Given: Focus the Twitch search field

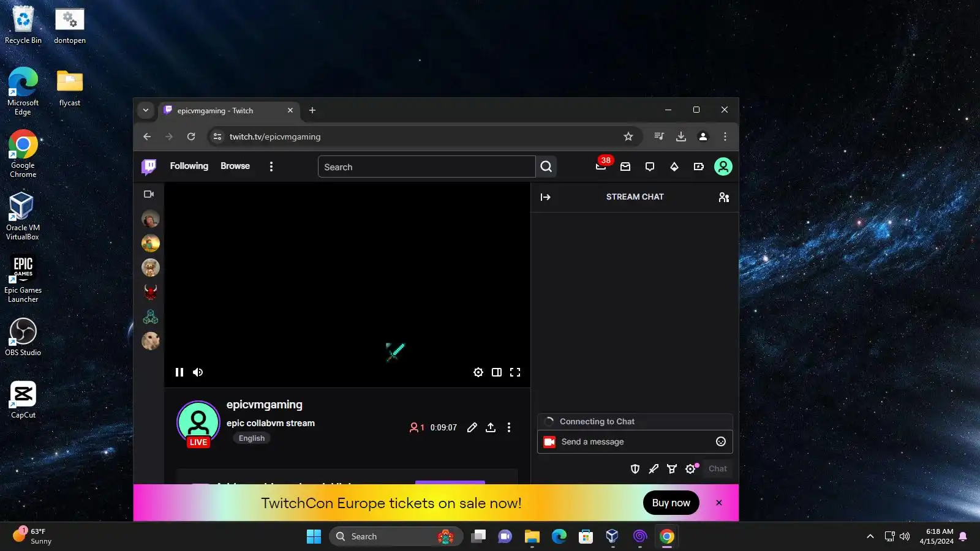Looking at the screenshot, I should (426, 167).
